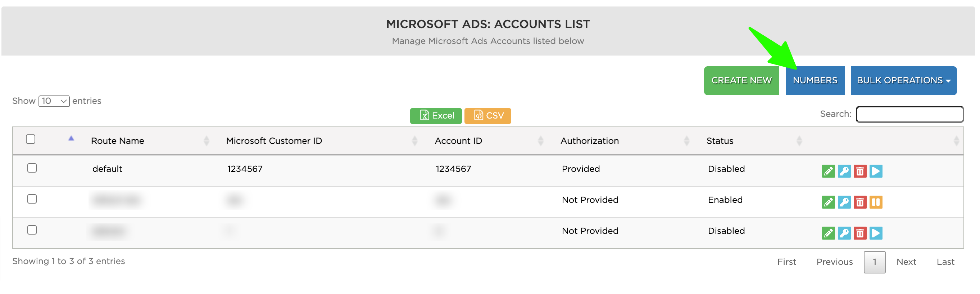Jump to the Last page

pos(945,262)
